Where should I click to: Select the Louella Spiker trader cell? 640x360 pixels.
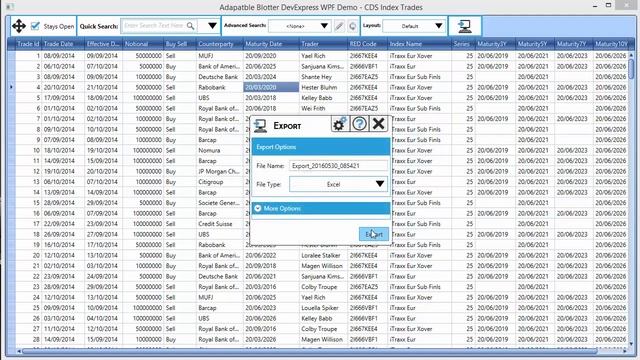click(323, 308)
